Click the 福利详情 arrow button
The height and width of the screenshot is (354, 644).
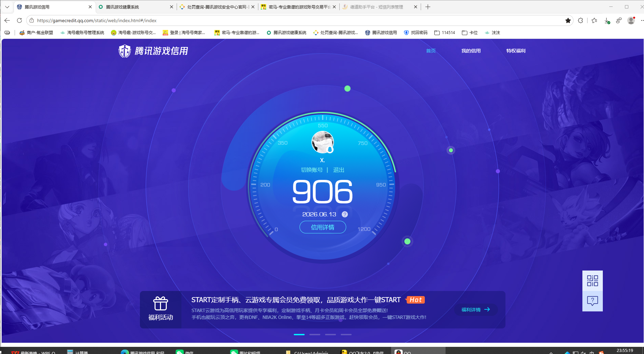[x=476, y=310]
